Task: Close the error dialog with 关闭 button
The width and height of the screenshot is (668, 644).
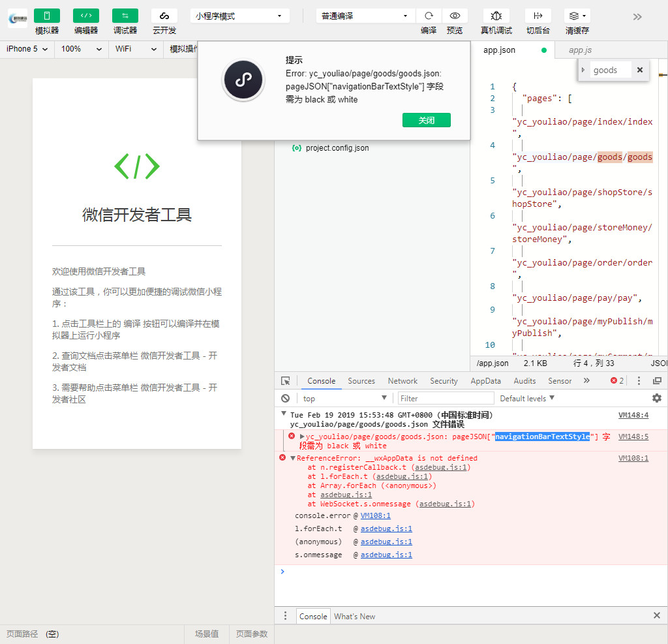Action: click(x=427, y=120)
